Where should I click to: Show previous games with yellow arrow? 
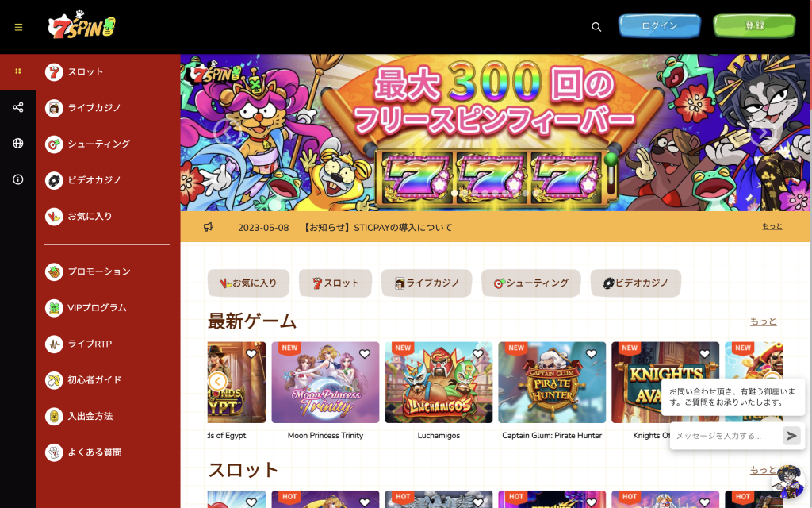point(218,382)
